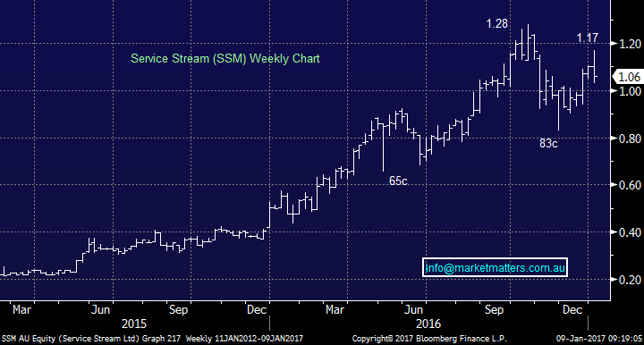Select the 1.17 high price label

coord(588,38)
